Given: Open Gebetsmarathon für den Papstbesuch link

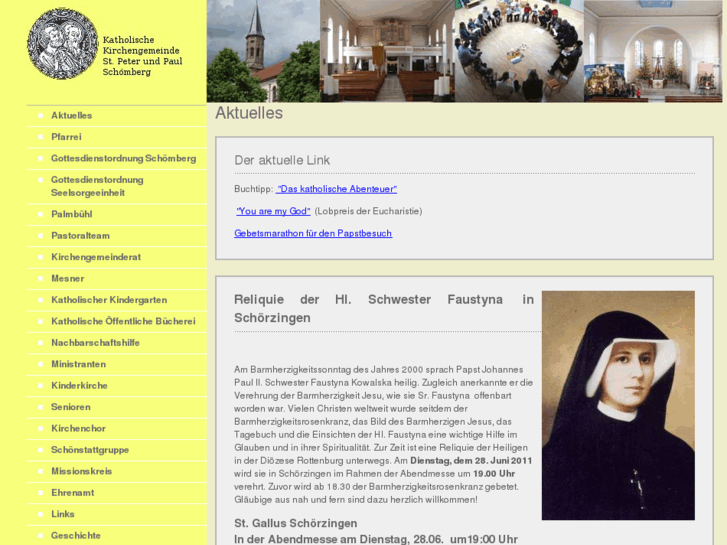Looking at the screenshot, I should (x=313, y=233).
